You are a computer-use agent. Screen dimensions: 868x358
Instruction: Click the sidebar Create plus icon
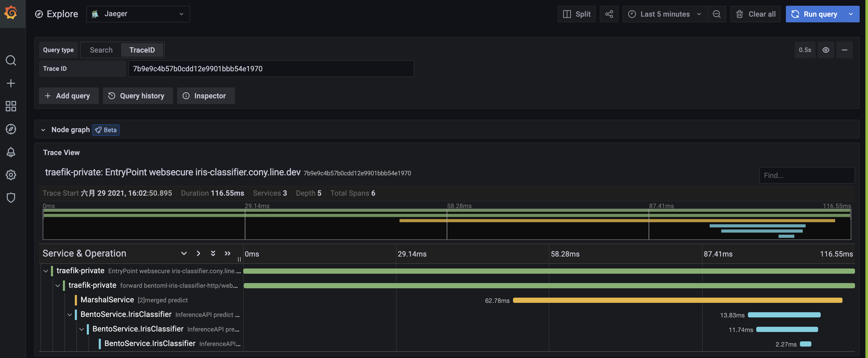(x=11, y=83)
